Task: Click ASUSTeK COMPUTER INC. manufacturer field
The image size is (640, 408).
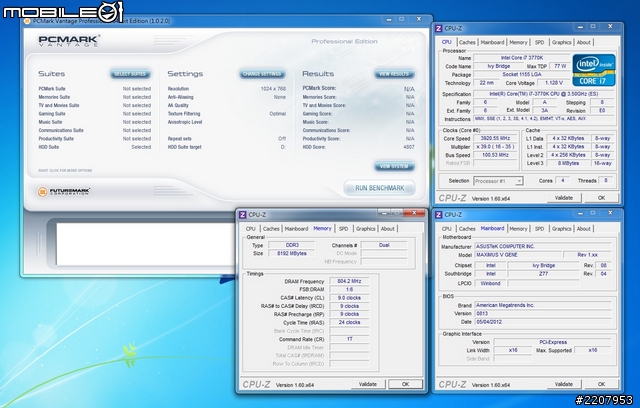Action: pyautogui.click(x=543, y=246)
